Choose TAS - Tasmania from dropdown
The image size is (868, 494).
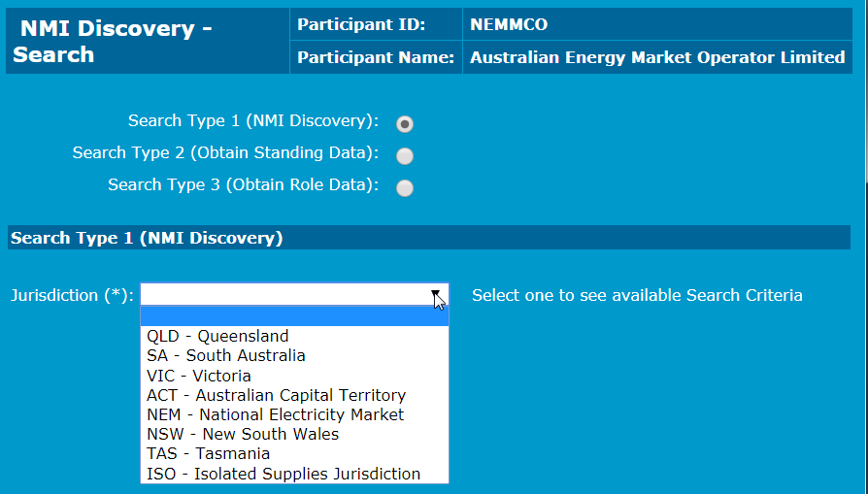click(x=294, y=453)
